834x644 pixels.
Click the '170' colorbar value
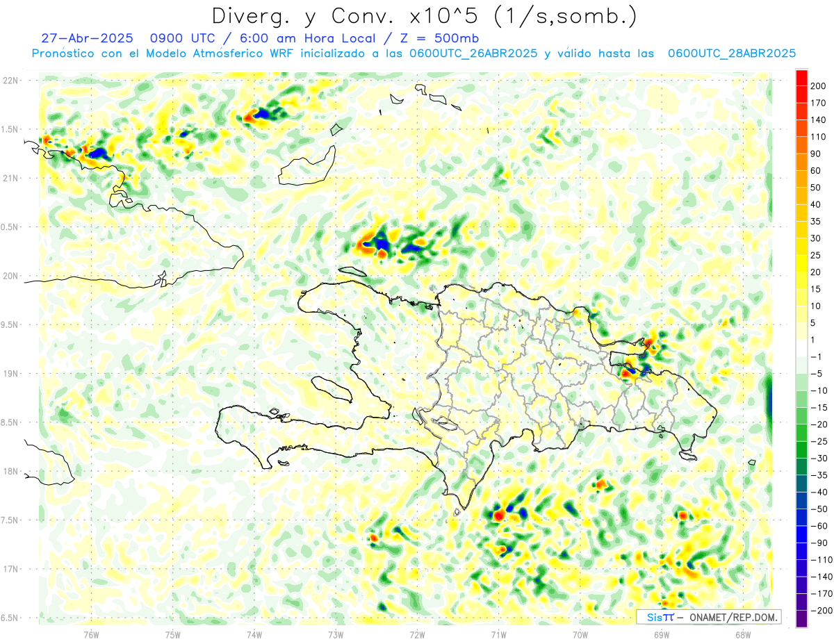coord(819,104)
